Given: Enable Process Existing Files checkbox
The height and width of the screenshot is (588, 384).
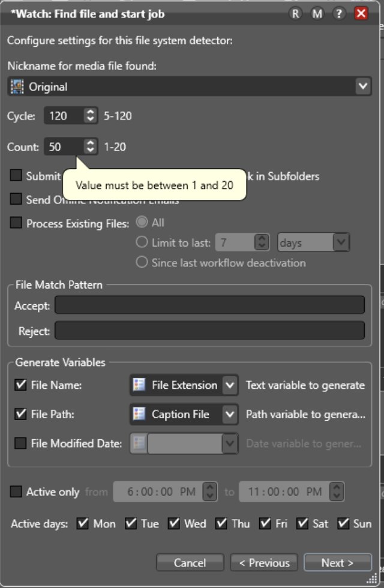Looking at the screenshot, I should point(16,223).
